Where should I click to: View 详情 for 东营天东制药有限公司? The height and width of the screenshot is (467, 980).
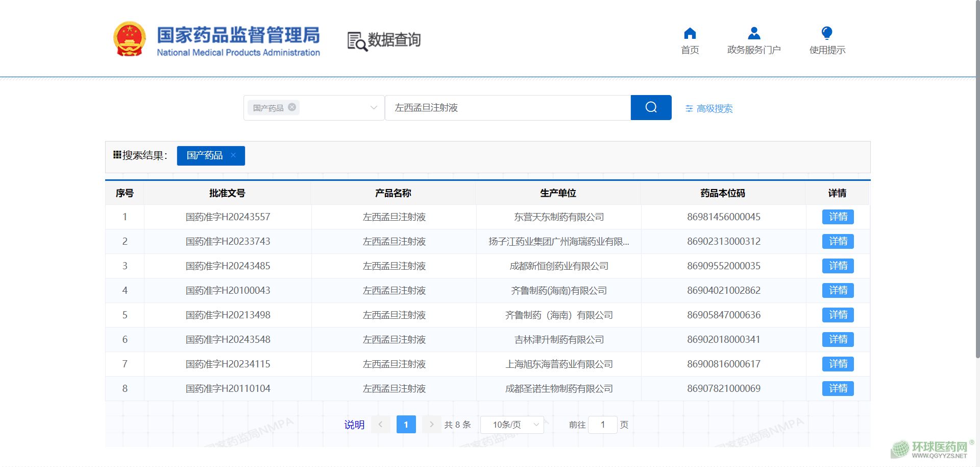point(838,217)
